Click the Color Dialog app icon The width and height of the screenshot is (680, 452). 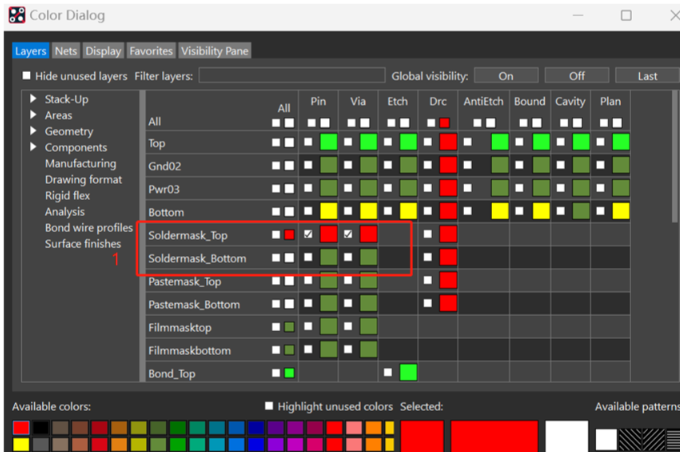tap(17, 15)
